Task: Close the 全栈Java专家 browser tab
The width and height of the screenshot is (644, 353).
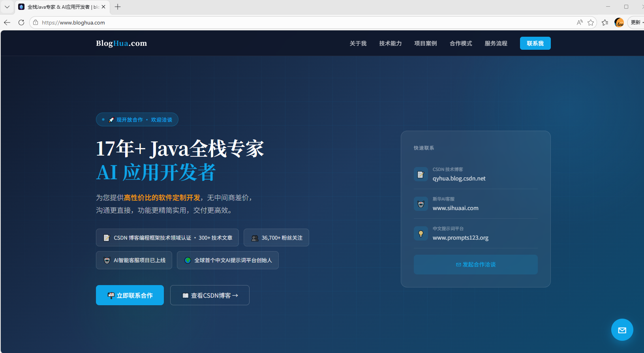Action: [103, 7]
